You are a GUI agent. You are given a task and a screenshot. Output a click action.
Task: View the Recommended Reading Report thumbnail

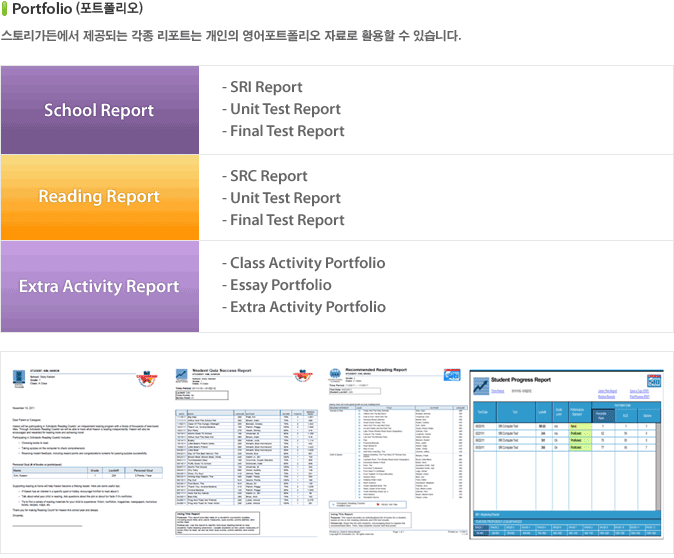pyautogui.click(x=396, y=455)
